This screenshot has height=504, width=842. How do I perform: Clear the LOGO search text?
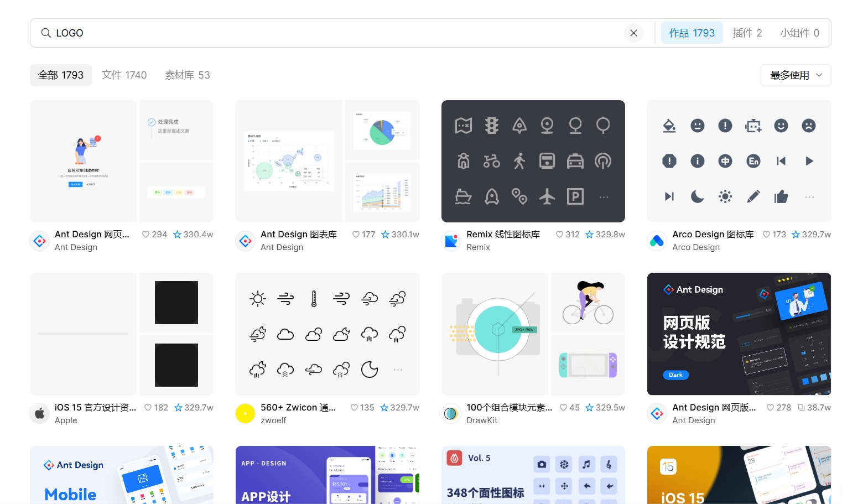(633, 33)
